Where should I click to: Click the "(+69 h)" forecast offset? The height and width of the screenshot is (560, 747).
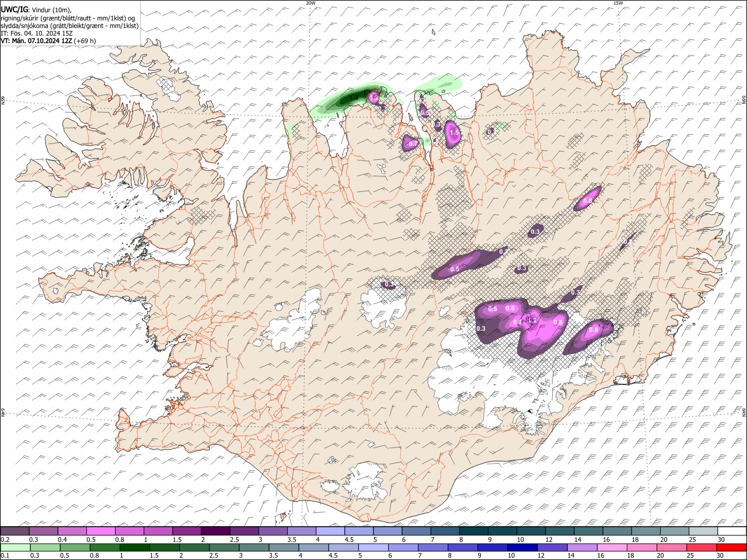pos(85,41)
